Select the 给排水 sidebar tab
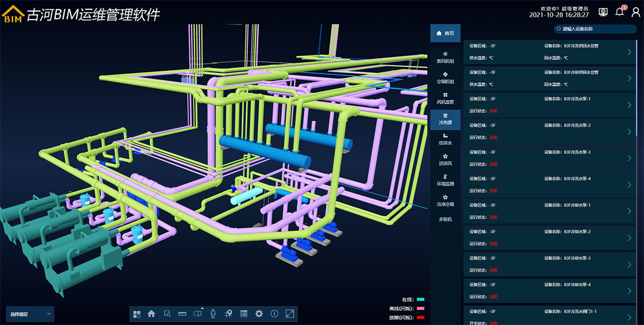644x325 pixels. [x=445, y=139]
